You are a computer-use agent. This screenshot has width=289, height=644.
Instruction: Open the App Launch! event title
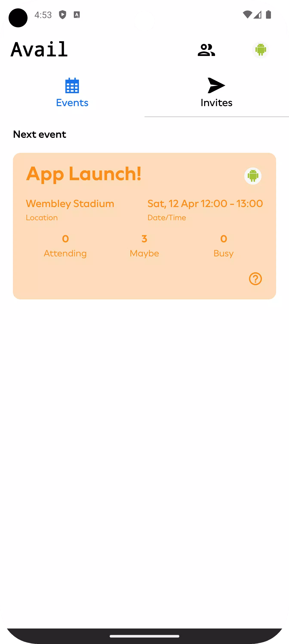pyautogui.click(x=84, y=174)
